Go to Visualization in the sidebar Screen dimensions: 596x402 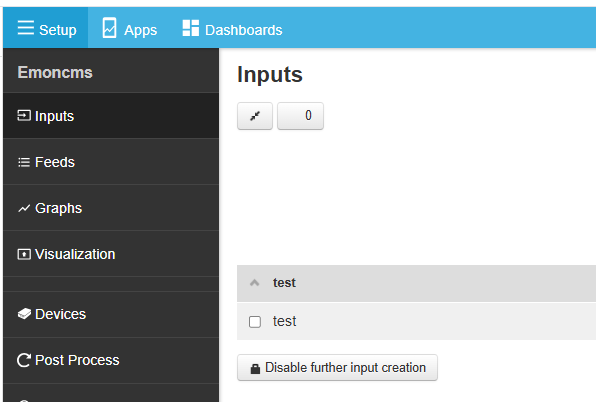pos(111,254)
